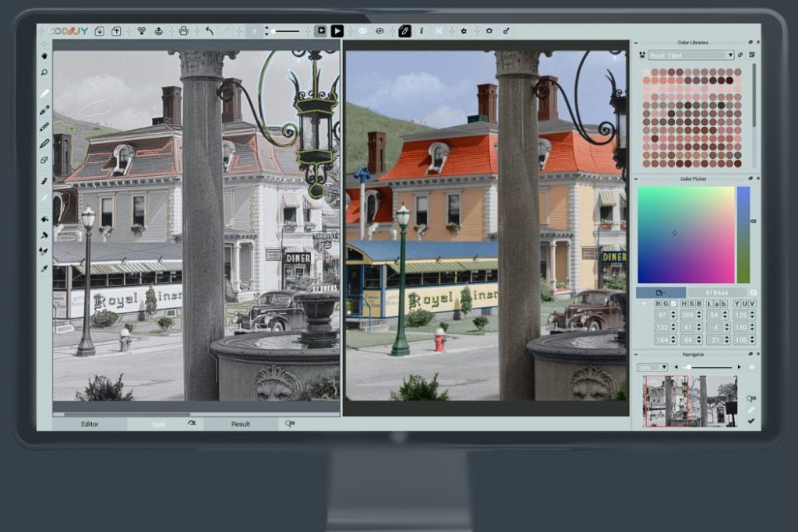Pick the Eraser tool in left toolbar
Image resolution: width=798 pixels, height=532 pixels.
(44, 160)
